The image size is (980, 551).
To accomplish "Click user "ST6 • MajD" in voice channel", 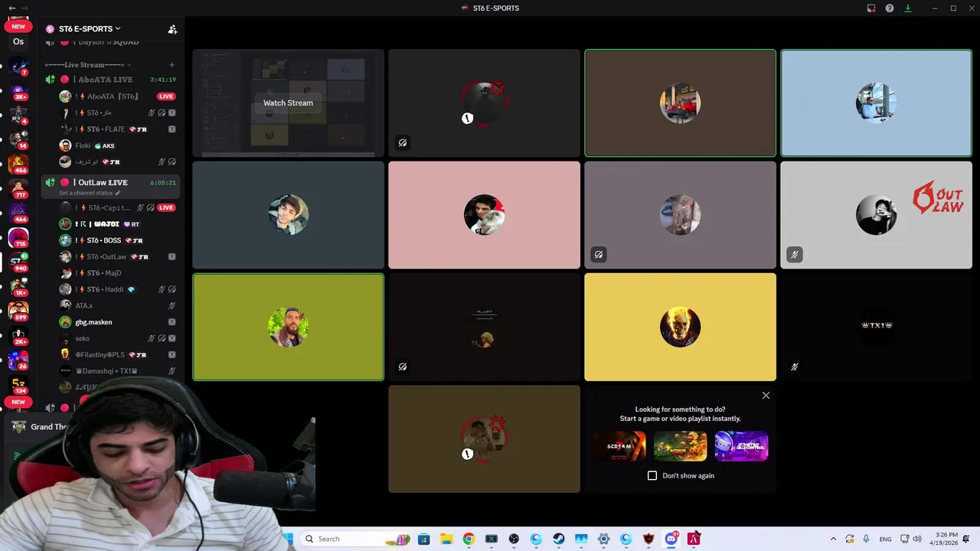I will pyautogui.click(x=118, y=273).
